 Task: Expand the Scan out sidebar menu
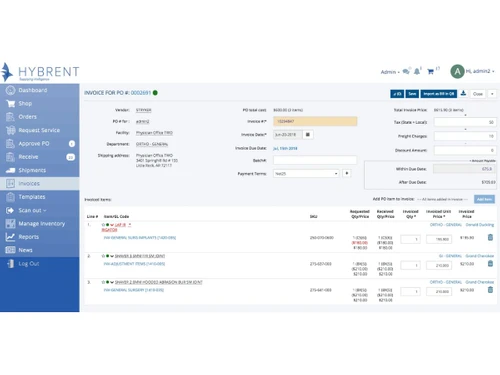(32, 210)
